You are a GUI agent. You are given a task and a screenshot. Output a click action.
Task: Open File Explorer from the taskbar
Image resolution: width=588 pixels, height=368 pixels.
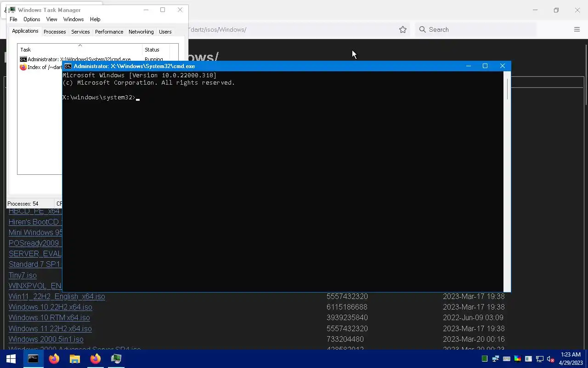tap(75, 359)
